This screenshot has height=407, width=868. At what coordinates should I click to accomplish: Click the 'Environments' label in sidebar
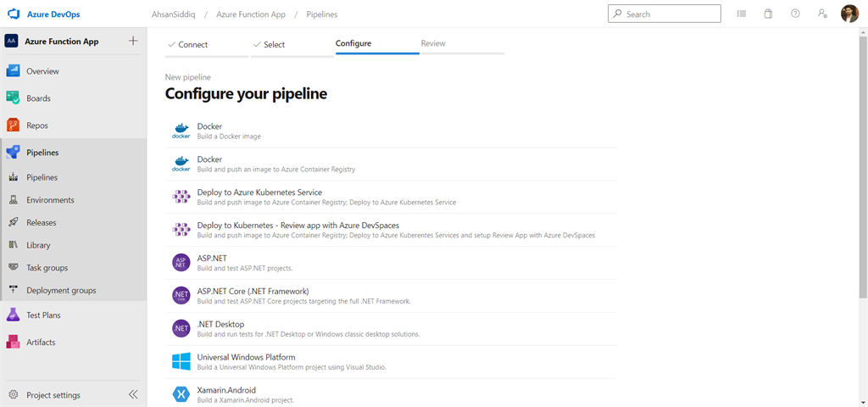[50, 200]
